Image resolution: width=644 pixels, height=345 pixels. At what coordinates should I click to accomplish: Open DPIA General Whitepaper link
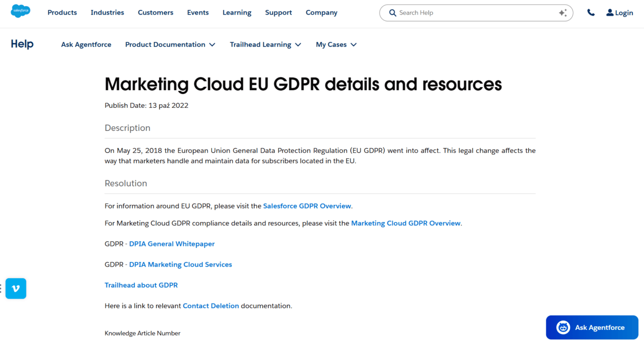[172, 244]
